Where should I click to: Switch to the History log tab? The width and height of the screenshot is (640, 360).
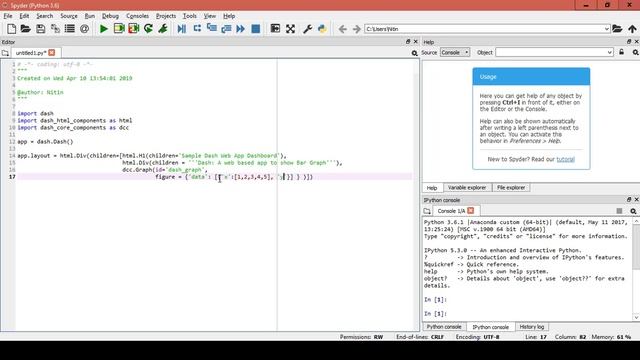point(532,327)
